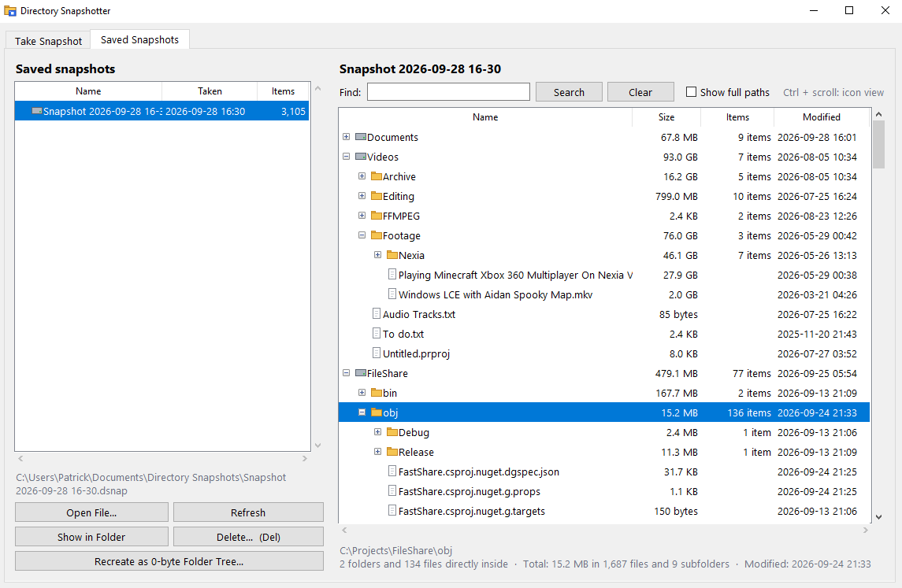The width and height of the screenshot is (902, 588).
Task: Click the nuget.g.targets file icon
Action: (x=392, y=510)
